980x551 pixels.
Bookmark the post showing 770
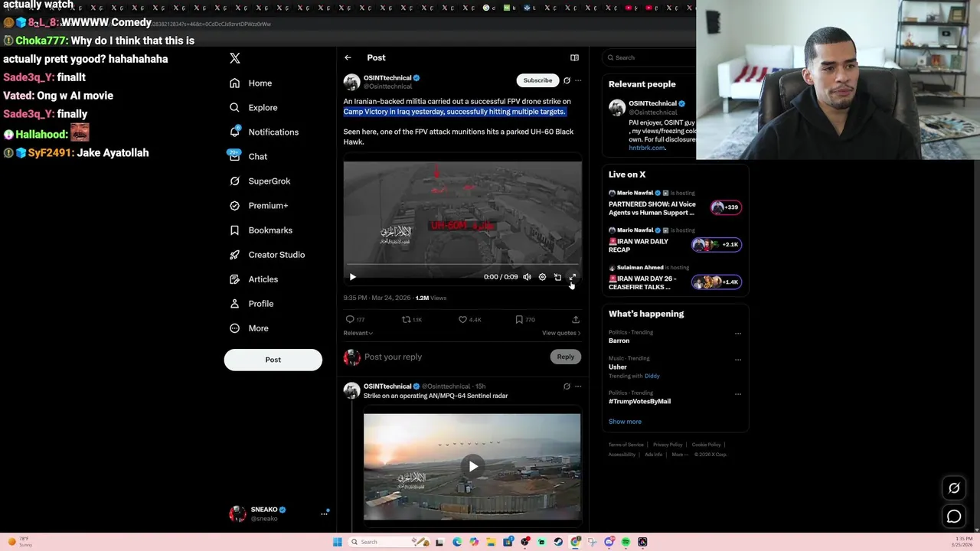[x=519, y=319]
